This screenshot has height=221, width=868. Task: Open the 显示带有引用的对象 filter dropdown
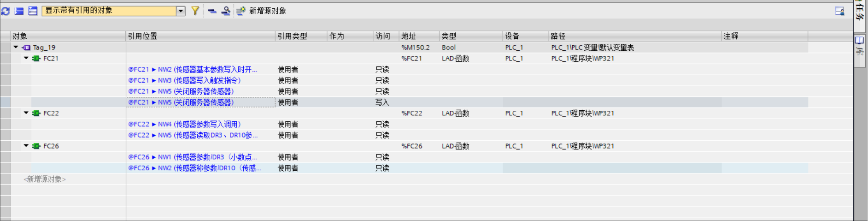(181, 11)
